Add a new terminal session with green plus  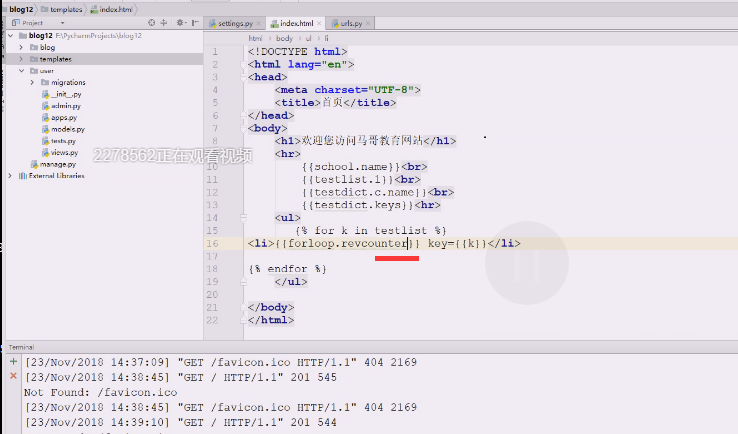click(x=13, y=362)
